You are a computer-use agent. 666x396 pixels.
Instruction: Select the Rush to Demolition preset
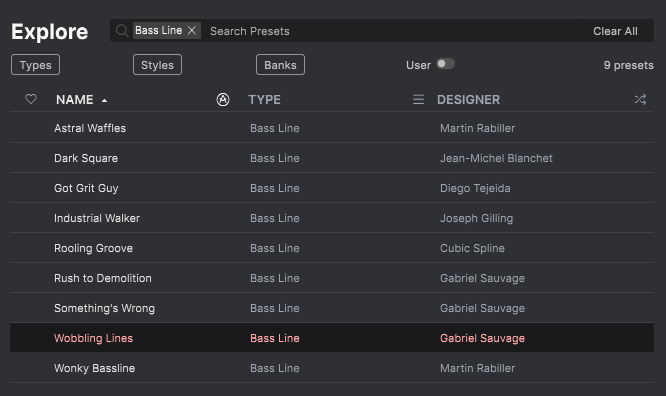[x=332, y=278]
